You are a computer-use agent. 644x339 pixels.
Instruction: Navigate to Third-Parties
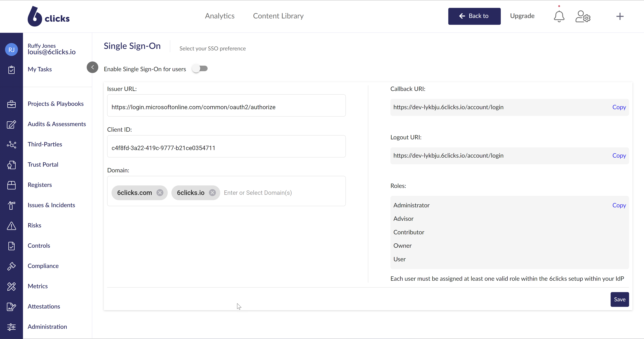[x=45, y=144]
